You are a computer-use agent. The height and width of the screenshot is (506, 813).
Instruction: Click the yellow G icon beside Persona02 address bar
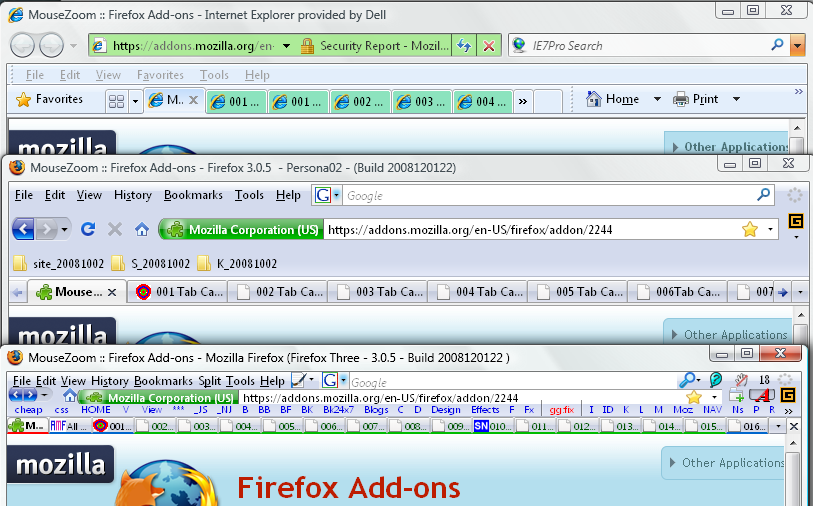795,221
